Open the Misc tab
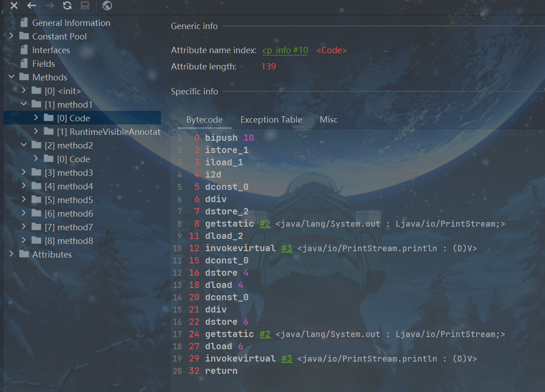The height and width of the screenshot is (392, 545). [x=329, y=120]
